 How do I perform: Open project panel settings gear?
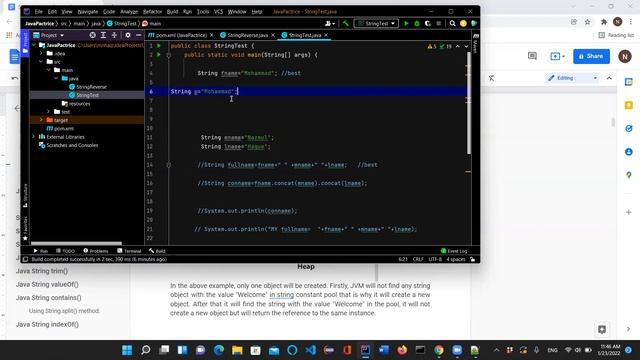(128, 35)
